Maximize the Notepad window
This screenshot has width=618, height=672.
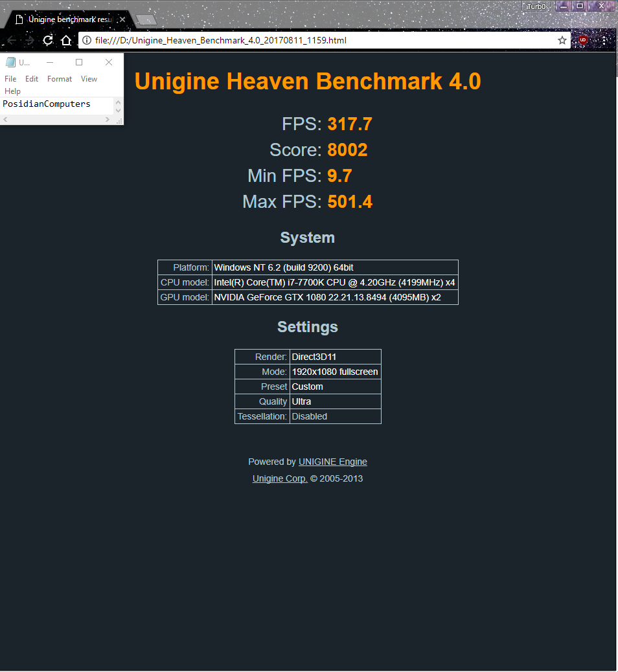point(79,62)
